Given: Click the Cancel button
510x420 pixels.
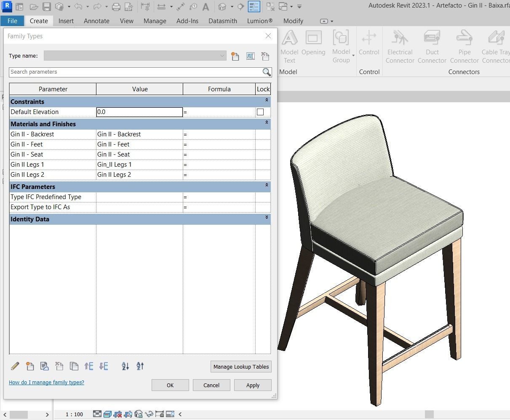Looking at the screenshot, I should (211, 385).
